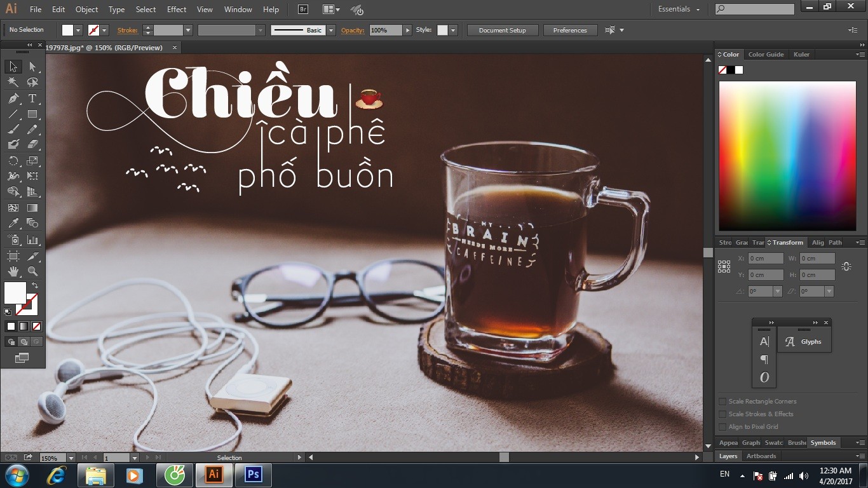Viewport: 868px width, 488px height.
Task: Expand the Basic brush definition dropdown
Action: tap(330, 30)
